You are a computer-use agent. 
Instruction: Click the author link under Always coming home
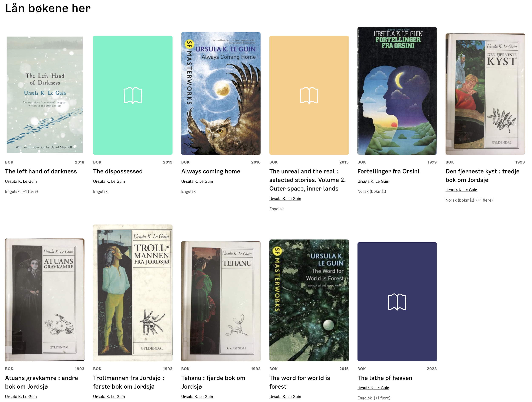(x=197, y=181)
